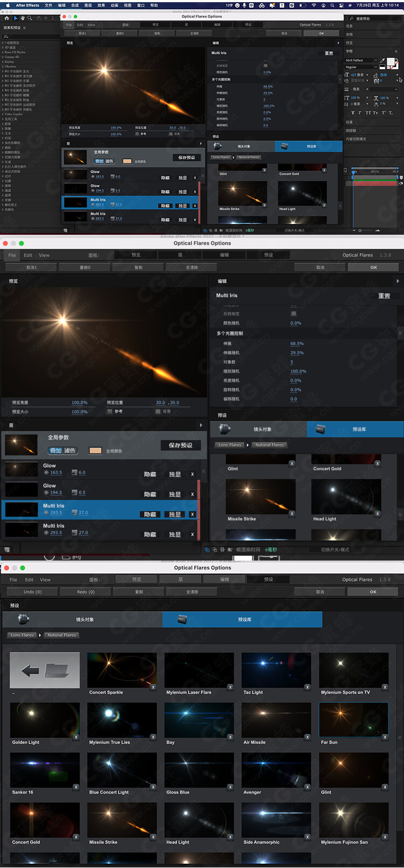The width and height of the screenshot is (404, 868).
Task: Select the Hand tool in After Effects toolbar
Action: (23, 18)
